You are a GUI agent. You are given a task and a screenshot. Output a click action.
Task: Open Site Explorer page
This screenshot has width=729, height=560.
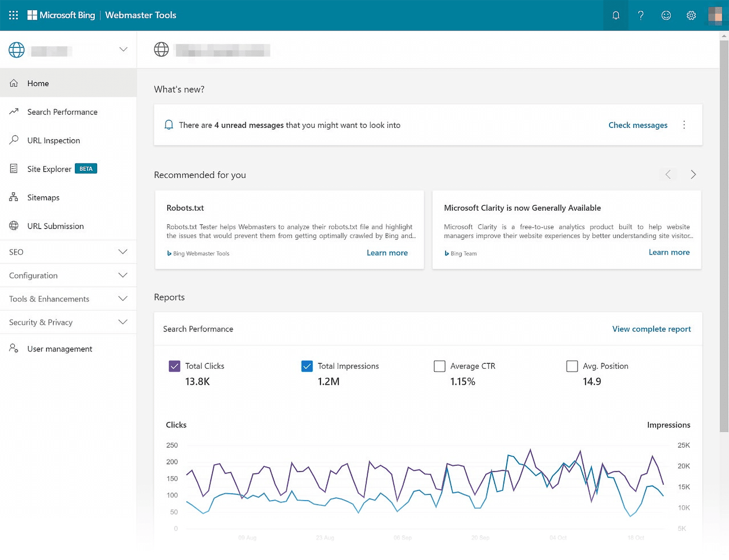(68, 169)
